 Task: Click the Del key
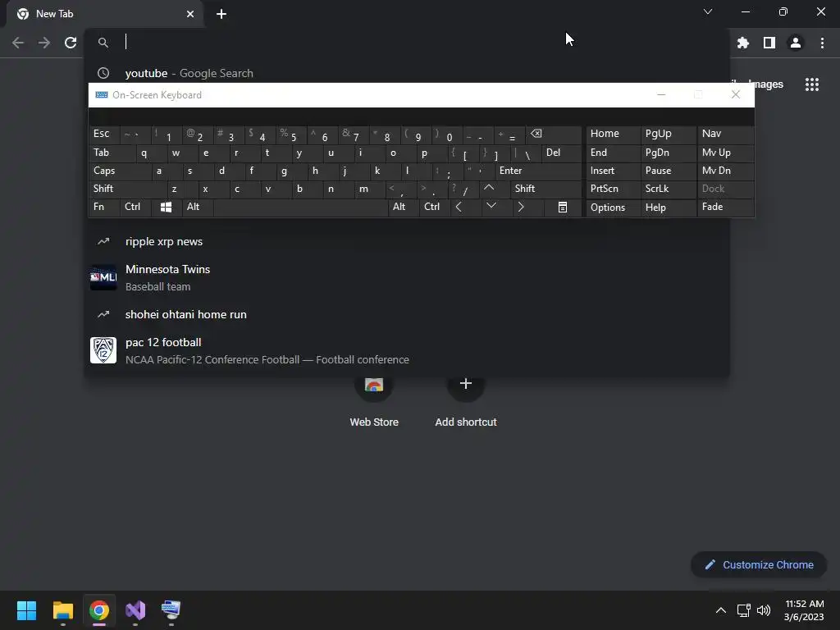561,153
